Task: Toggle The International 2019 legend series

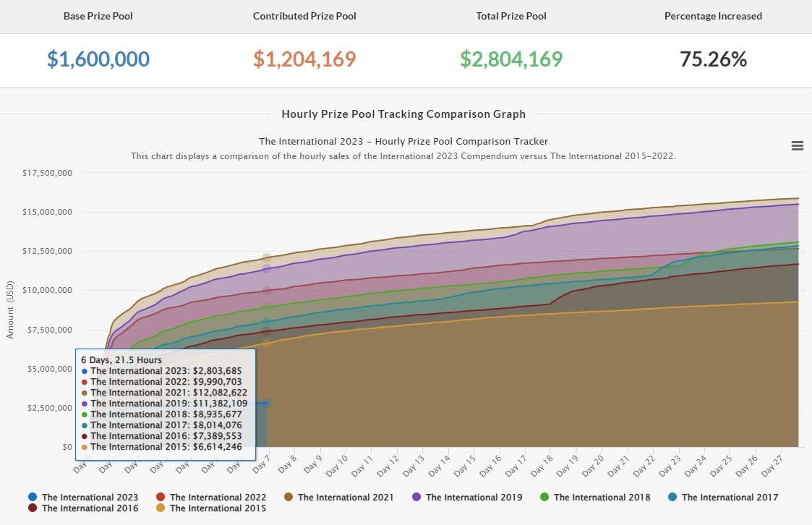Action: (x=467, y=497)
